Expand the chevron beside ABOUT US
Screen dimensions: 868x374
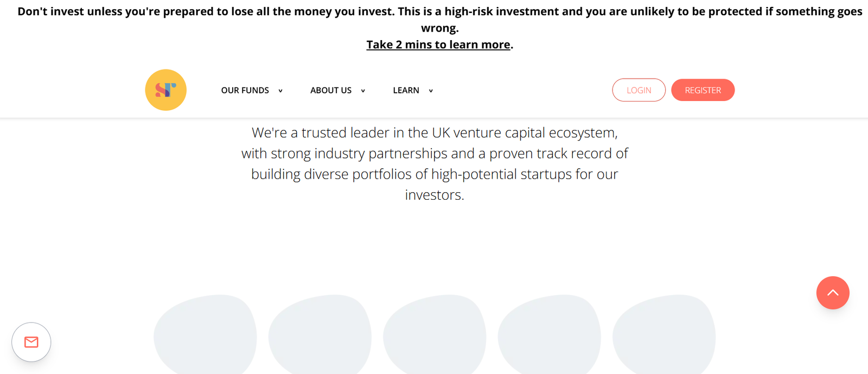[x=363, y=91]
